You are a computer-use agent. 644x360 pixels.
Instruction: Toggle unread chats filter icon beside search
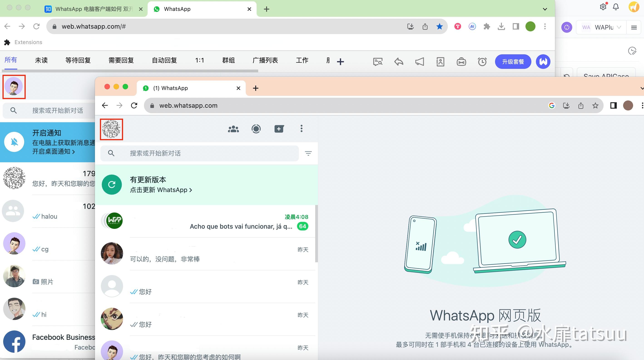point(308,153)
